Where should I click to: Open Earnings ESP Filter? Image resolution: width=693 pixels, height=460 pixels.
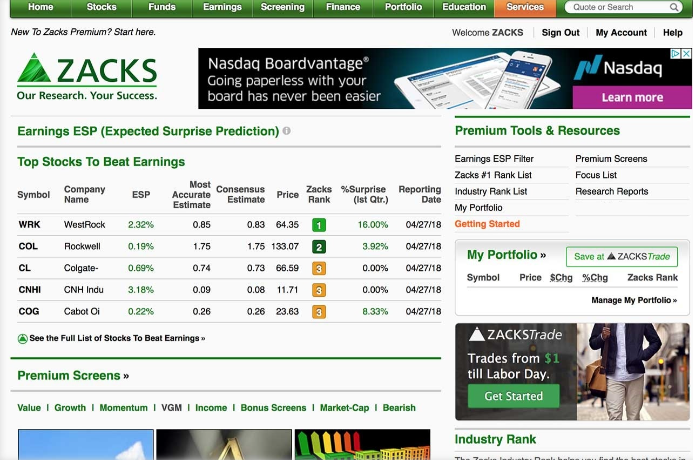pos(494,159)
